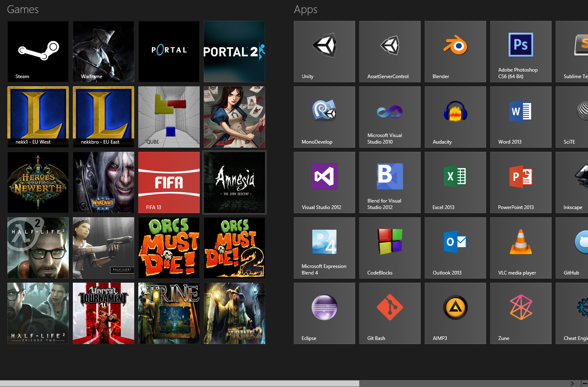Open the Trine 2 game tile
Viewport: 588px width, 387px height.
tap(234, 313)
